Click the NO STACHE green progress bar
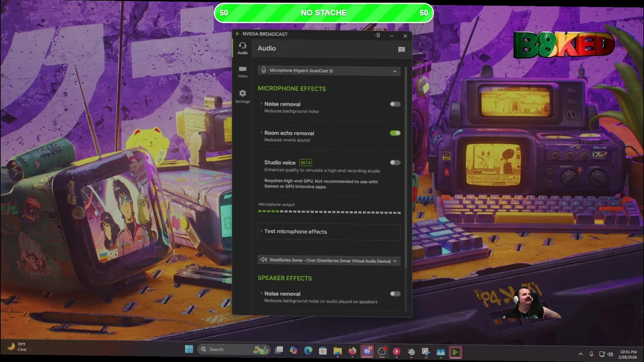This screenshot has height=362, width=644. (x=324, y=13)
